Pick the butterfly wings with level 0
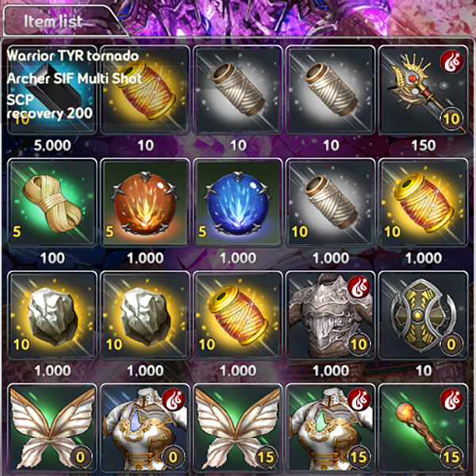Image resolution: width=476 pixels, height=476 pixels. point(52,428)
